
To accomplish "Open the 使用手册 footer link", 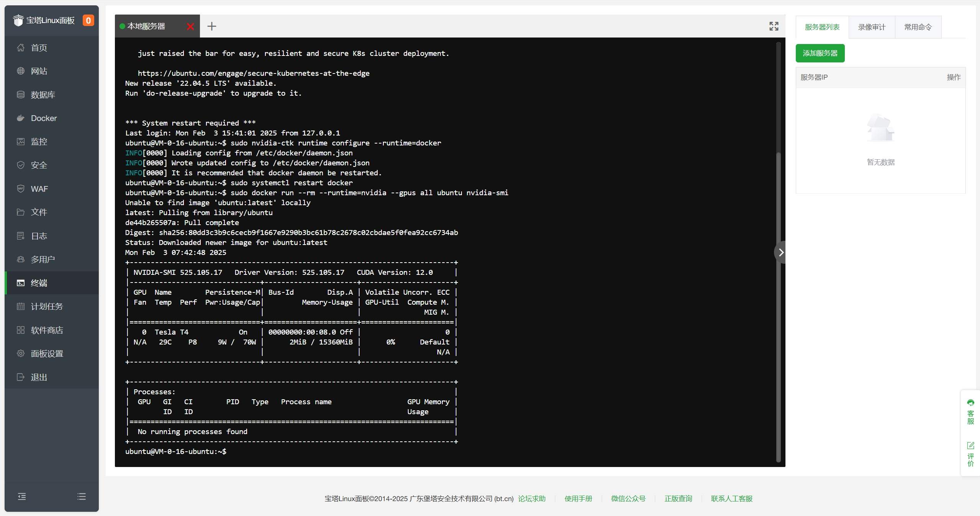I will [x=578, y=498].
